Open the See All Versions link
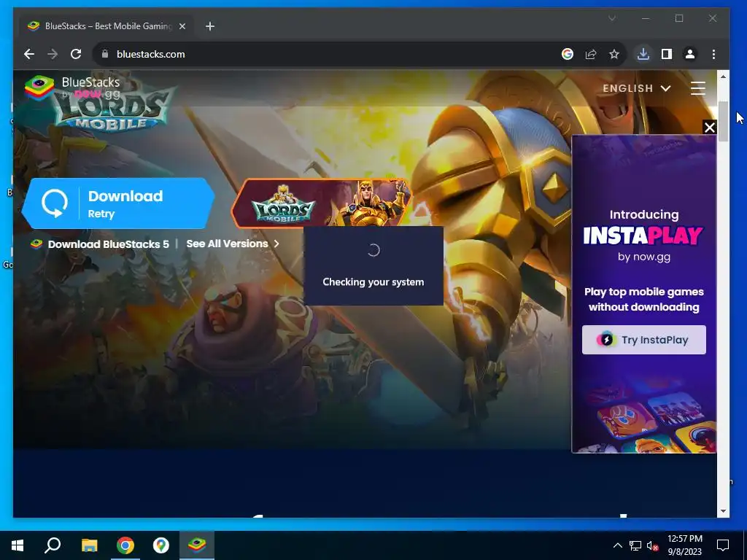Screen dimensions: 747x560 click(233, 244)
